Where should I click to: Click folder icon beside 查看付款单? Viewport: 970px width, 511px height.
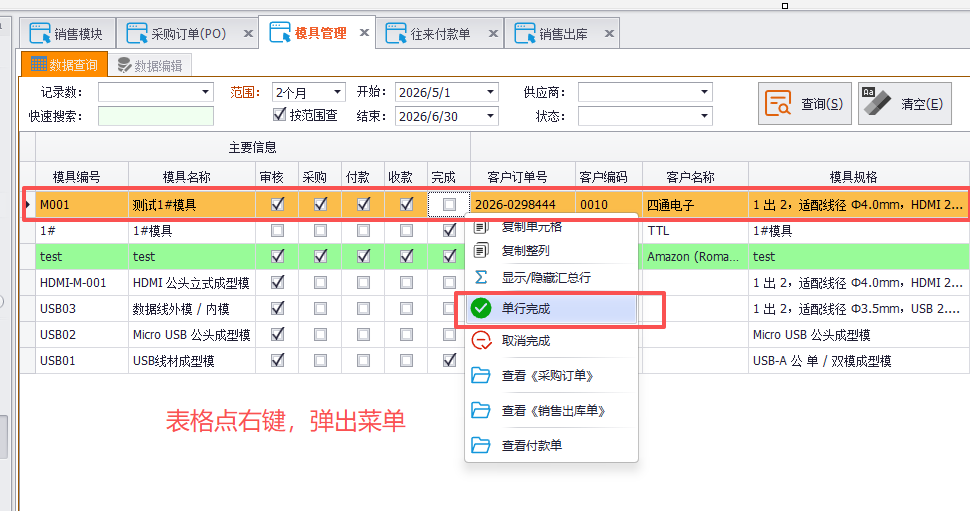[481, 444]
